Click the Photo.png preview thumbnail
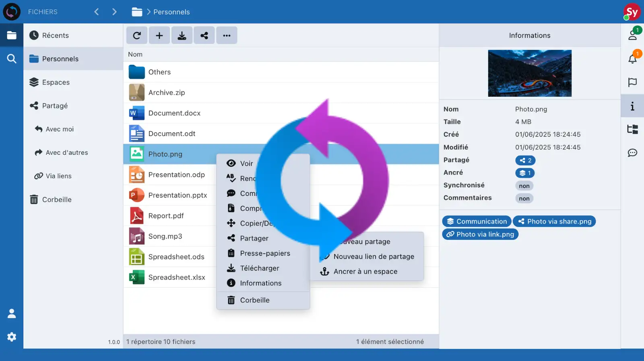 [x=530, y=73]
